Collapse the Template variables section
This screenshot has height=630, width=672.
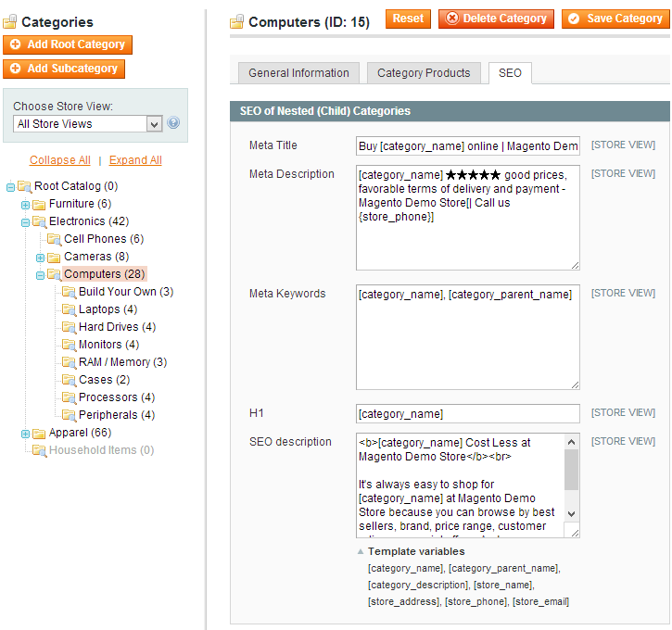[361, 551]
